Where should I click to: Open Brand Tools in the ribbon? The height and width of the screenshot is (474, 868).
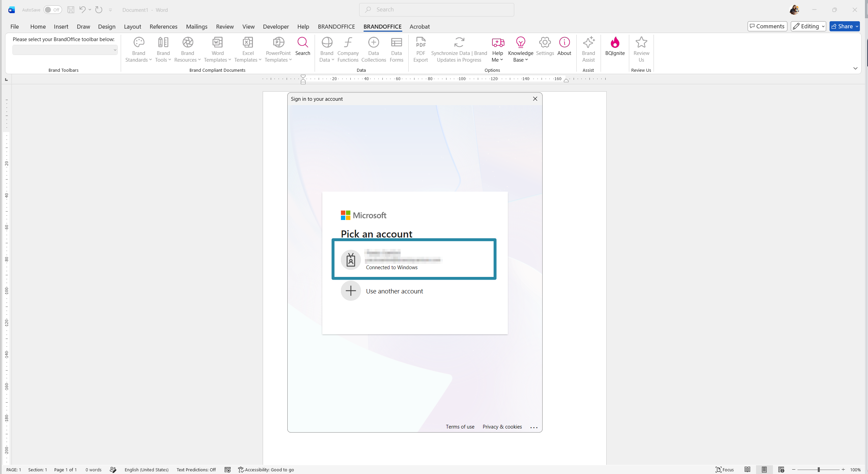click(163, 49)
